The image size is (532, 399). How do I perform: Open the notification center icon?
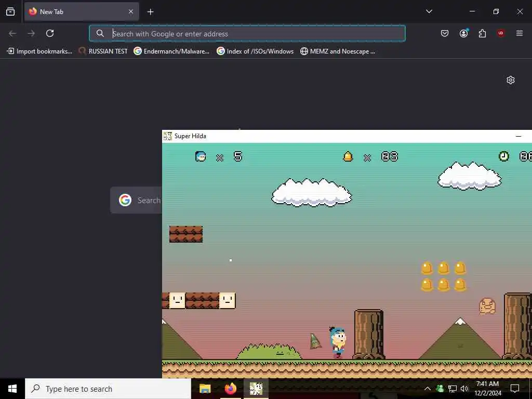pos(515,389)
